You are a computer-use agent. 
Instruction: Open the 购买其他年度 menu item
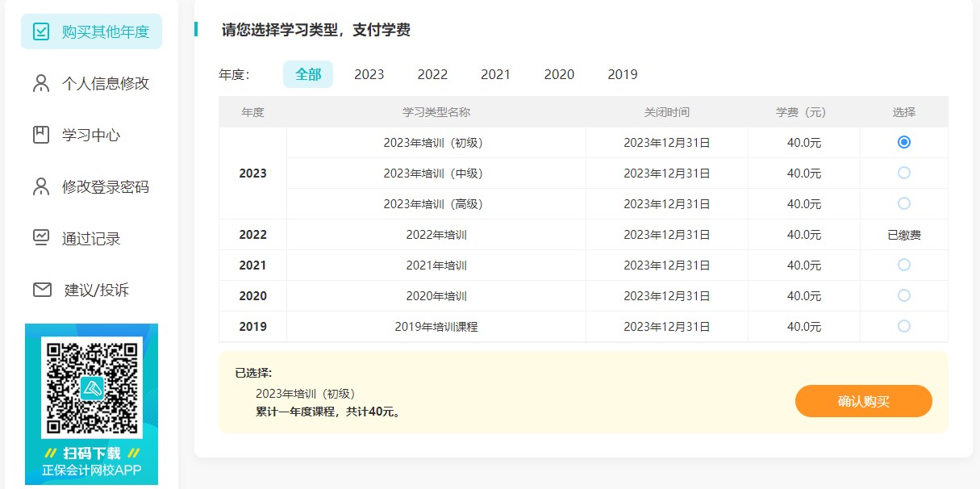click(x=91, y=31)
